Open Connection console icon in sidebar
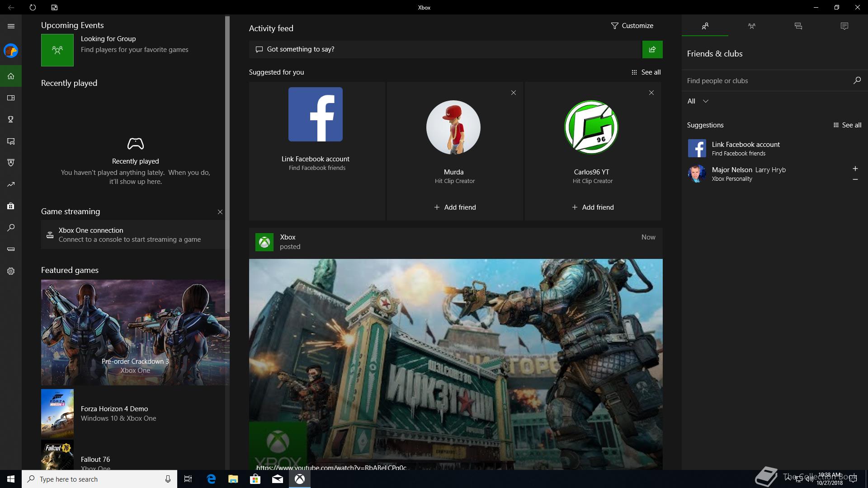 (x=11, y=249)
